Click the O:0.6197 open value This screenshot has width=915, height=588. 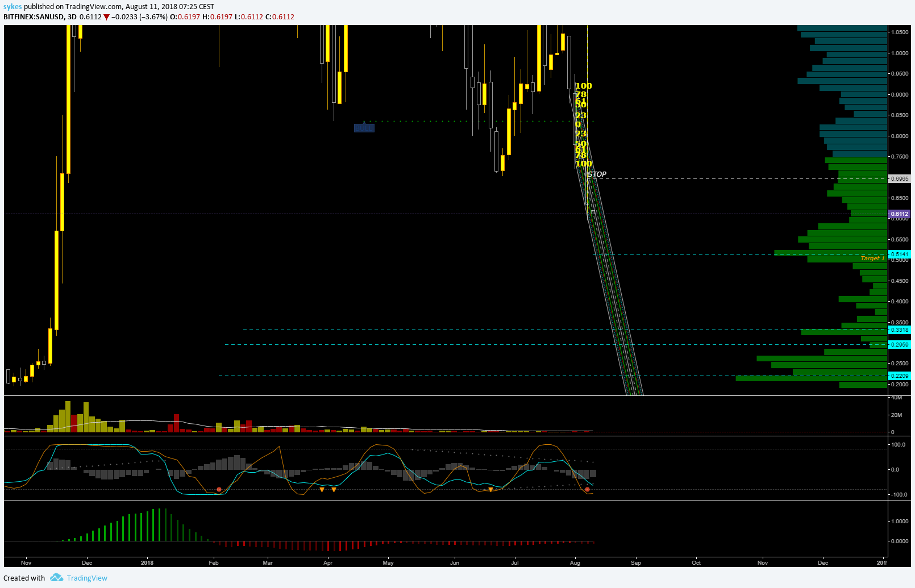[x=185, y=16]
